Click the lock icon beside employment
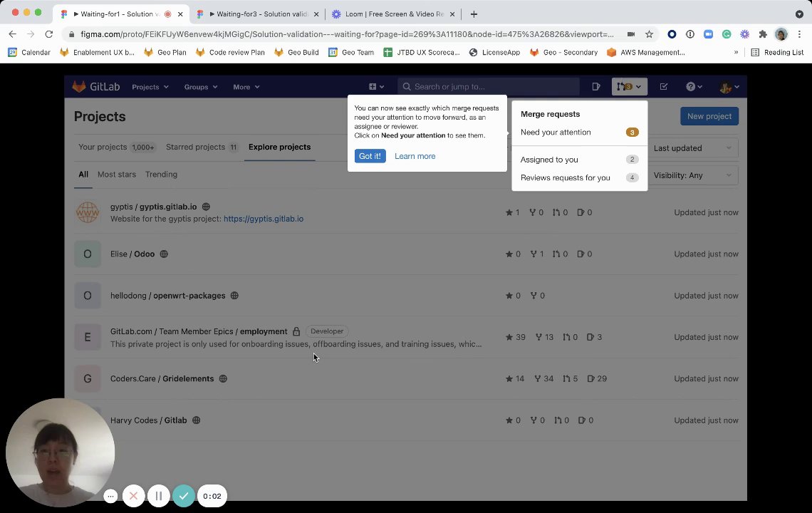This screenshot has height=513, width=812. click(x=296, y=331)
